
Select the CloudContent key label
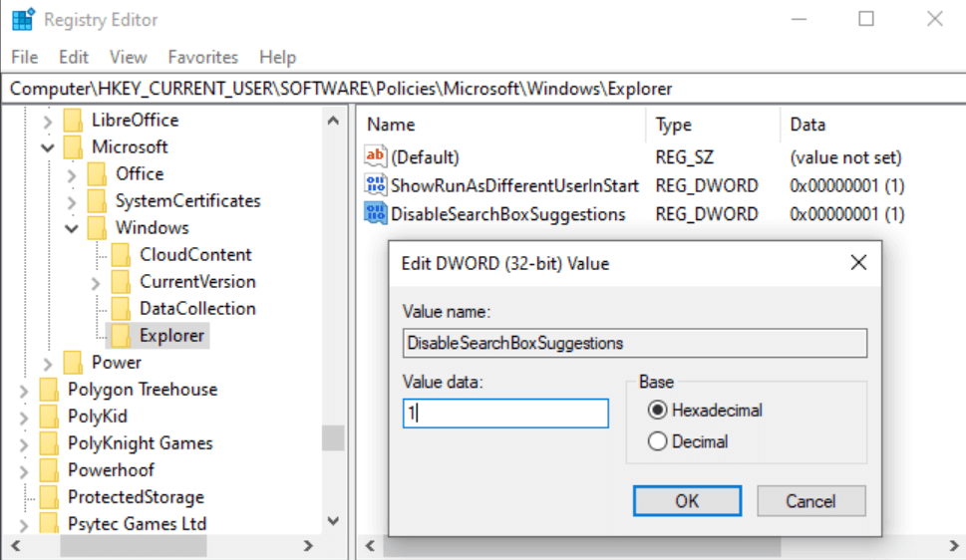195,254
